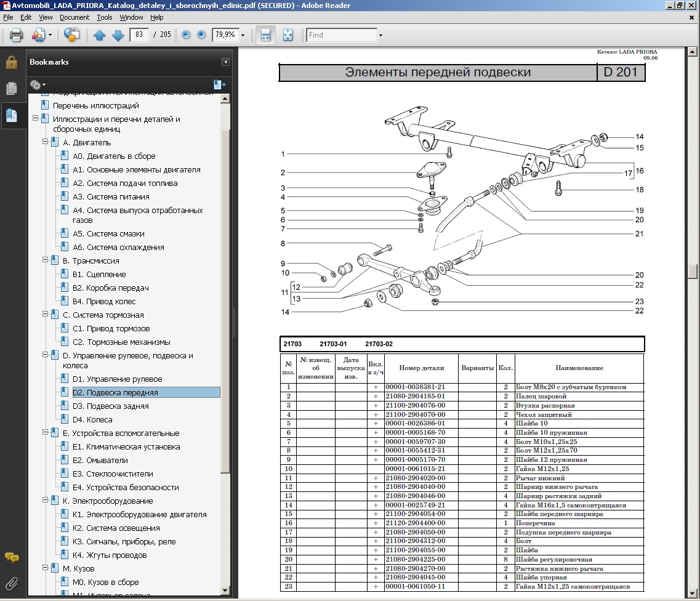
Task: Open the Document menu
Action: click(74, 18)
